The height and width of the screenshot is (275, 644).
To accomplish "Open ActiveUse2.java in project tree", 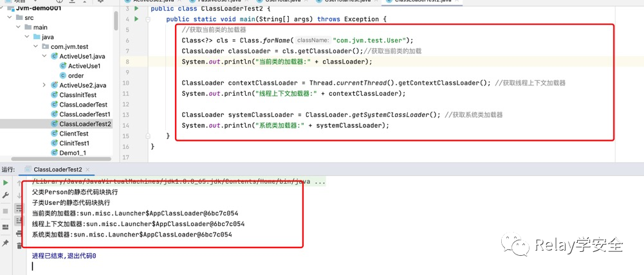I will tap(83, 85).
